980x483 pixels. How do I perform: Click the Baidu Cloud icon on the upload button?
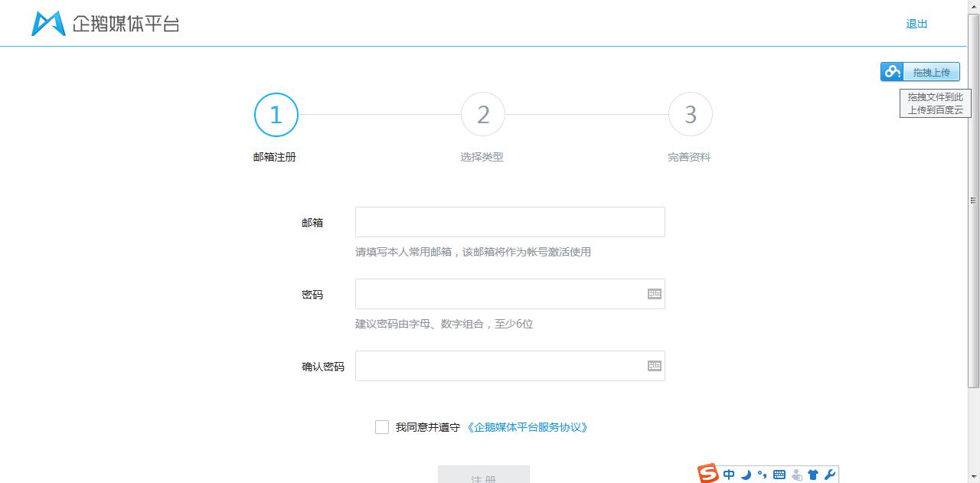click(x=891, y=71)
